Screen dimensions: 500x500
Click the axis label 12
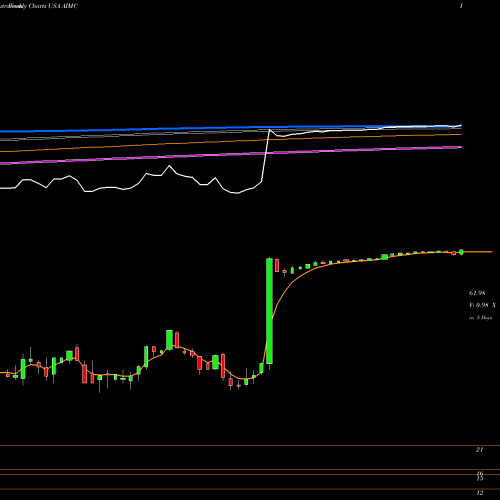480,493
